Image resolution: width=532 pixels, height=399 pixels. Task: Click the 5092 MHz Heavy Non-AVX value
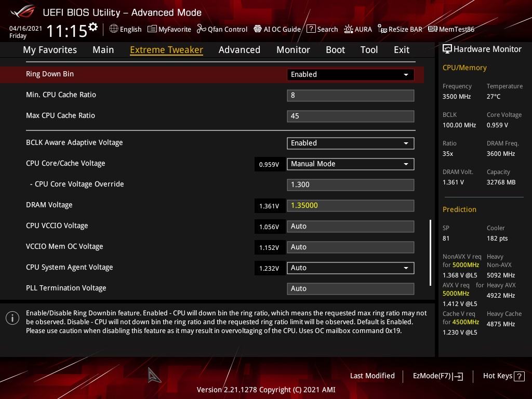[501, 275]
